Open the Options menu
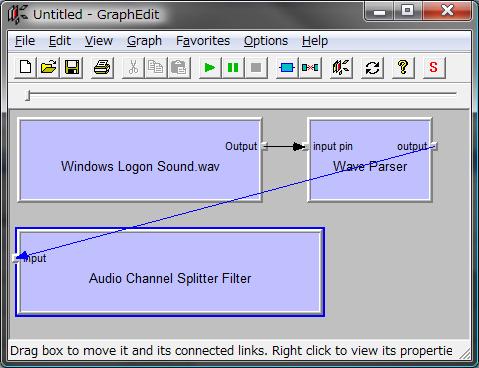Image resolution: width=479 pixels, height=368 pixels. point(266,41)
